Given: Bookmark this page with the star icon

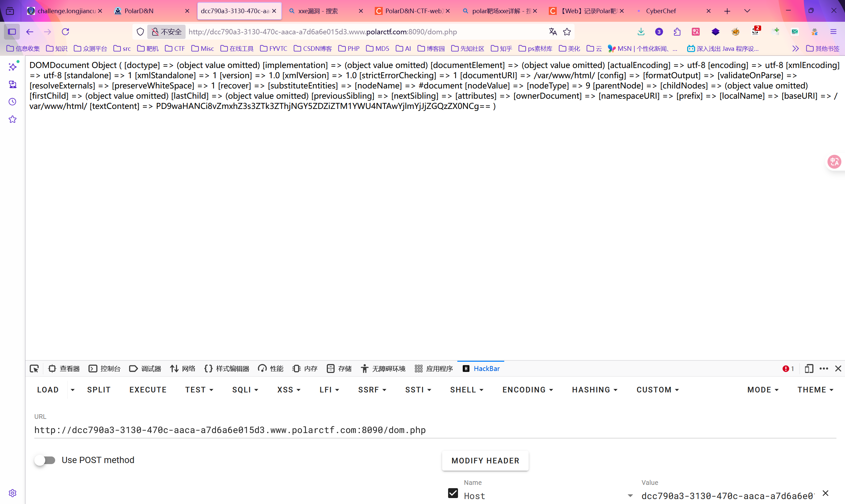Looking at the screenshot, I should pyautogui.click(x=567, y=32).
